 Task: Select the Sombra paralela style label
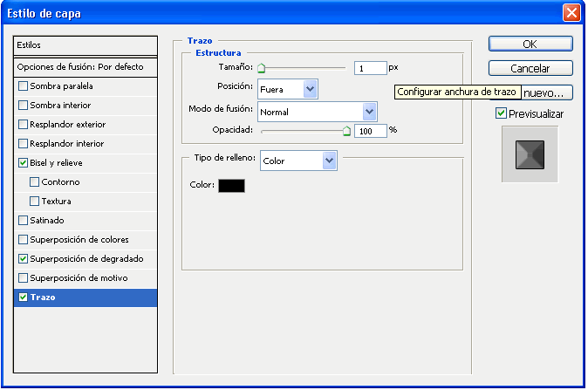point(61,86)
